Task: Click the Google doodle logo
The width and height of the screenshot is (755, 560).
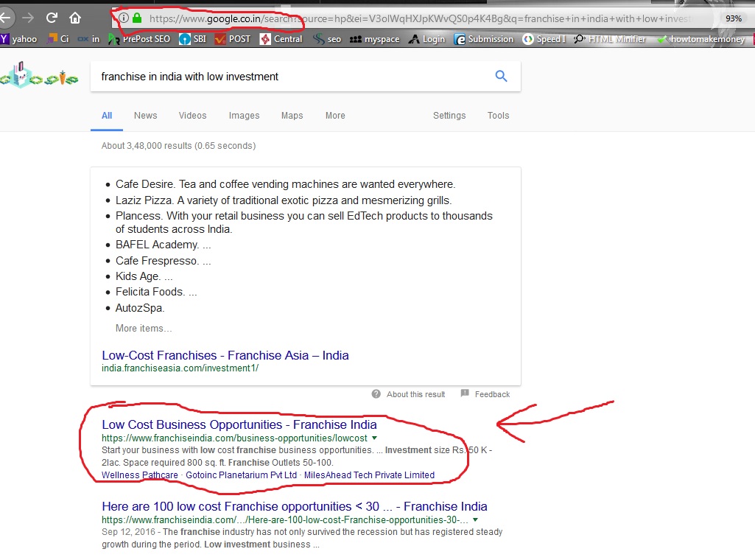Action: pyautogui.click(x=38, y=75)
